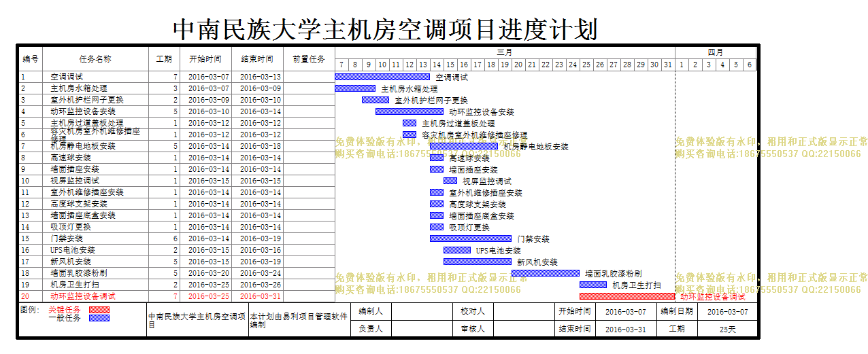Click end date 2016-03-18 in row 7

point(261,146)
